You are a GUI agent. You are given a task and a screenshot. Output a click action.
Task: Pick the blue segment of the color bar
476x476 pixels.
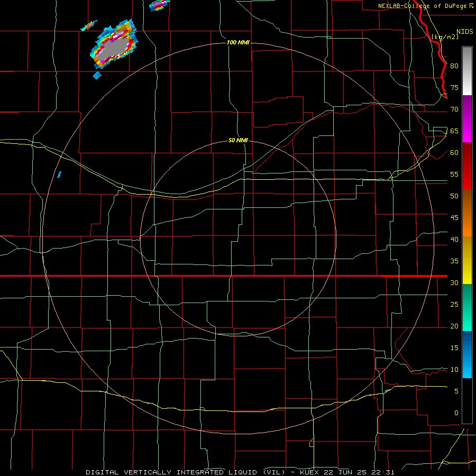click(x=467, y=354)
